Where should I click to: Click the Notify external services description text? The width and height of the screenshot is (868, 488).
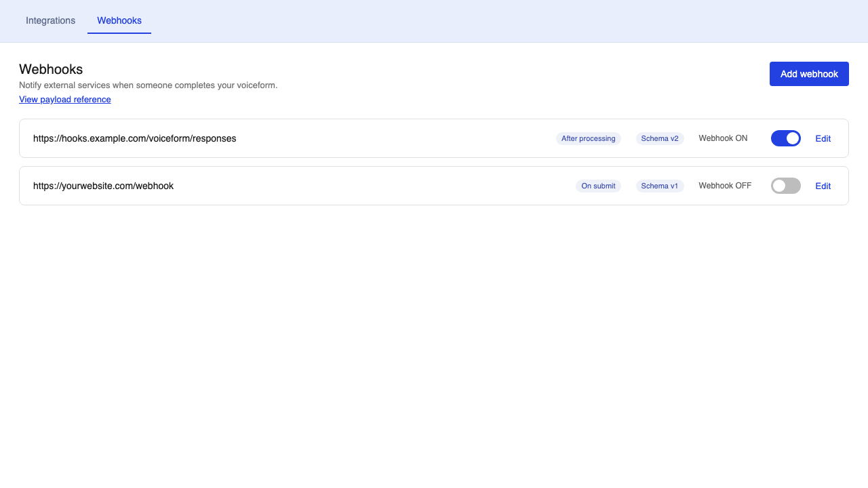click(x=149, y=85)
